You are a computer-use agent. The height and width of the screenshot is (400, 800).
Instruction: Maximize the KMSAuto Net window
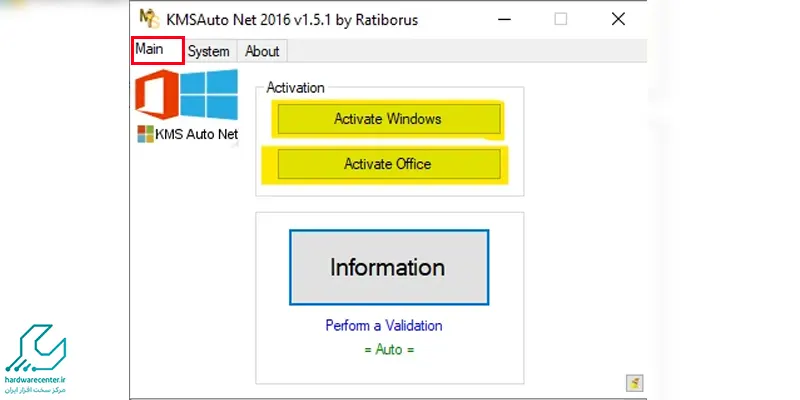(561, 19)
